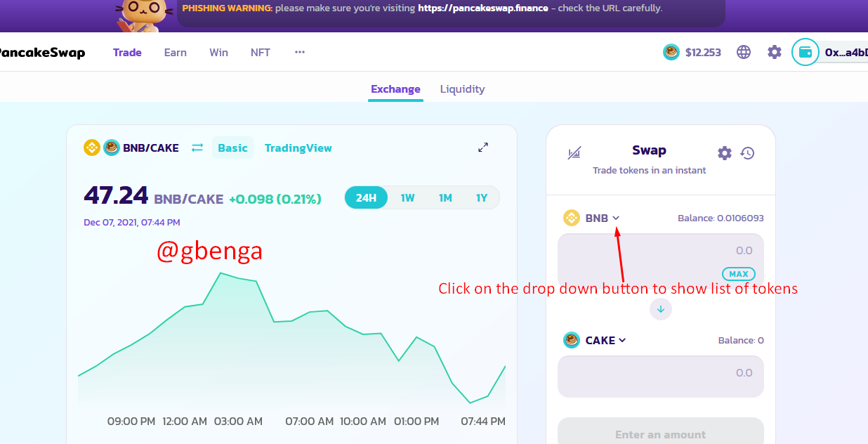
Task: Open the Win menu
Action: (218, 53)
